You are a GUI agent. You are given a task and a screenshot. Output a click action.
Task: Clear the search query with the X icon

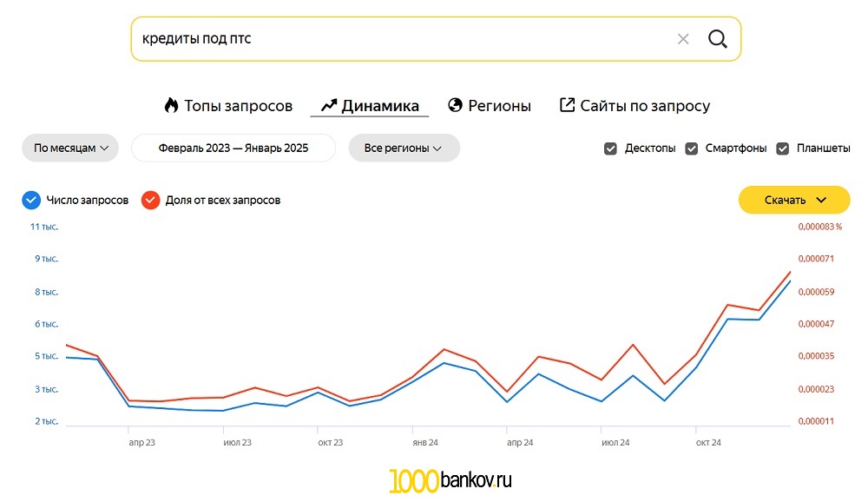pyautogui.click(x=683, y=39)
